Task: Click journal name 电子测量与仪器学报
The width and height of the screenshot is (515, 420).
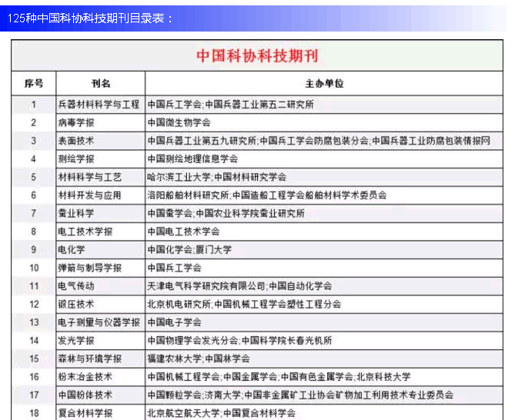Action: (99, 322)
